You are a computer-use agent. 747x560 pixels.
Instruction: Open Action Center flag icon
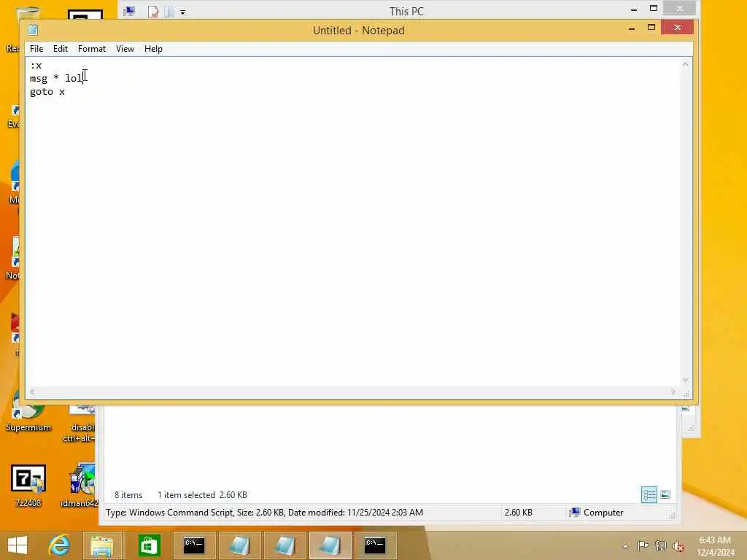[643, 545]
